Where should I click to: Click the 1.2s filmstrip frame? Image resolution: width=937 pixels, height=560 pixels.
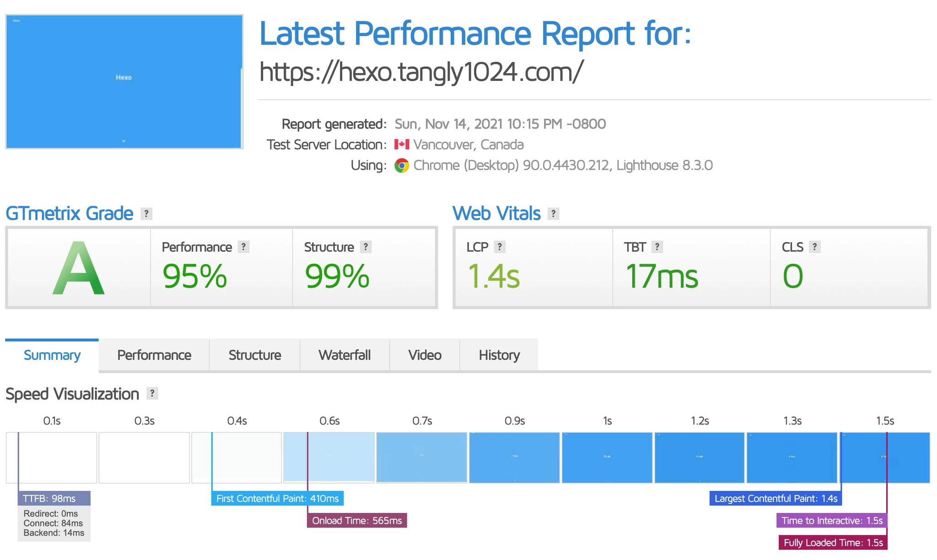(x=700, y=458)
